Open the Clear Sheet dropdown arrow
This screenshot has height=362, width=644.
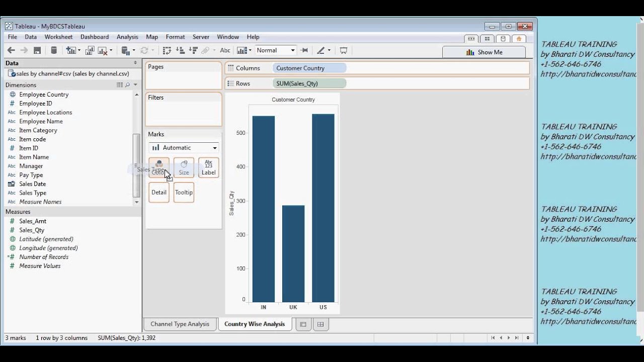click(x=111, y=50)
